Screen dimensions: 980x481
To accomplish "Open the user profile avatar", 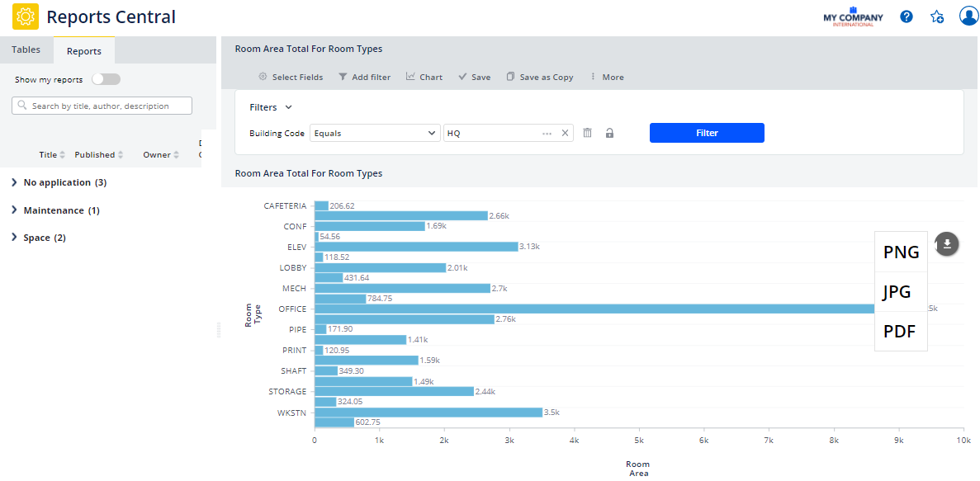I will tap(968, 17).
